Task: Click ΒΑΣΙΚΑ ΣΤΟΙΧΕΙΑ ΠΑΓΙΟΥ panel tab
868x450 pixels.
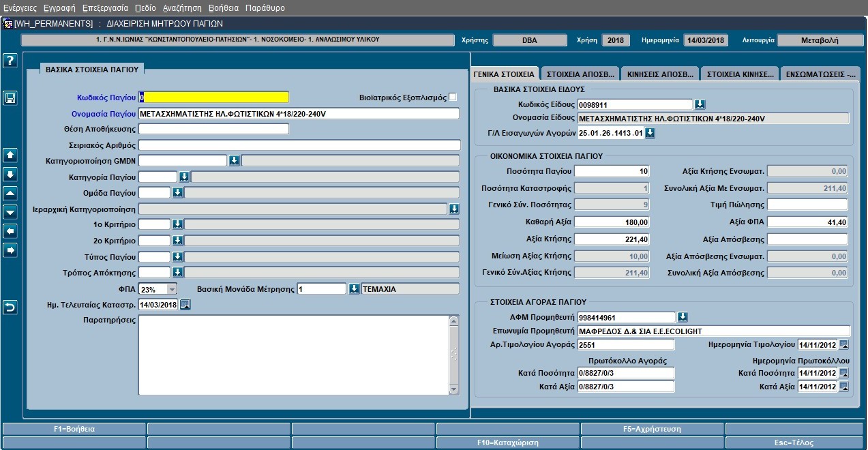Action: coord(92,69)
